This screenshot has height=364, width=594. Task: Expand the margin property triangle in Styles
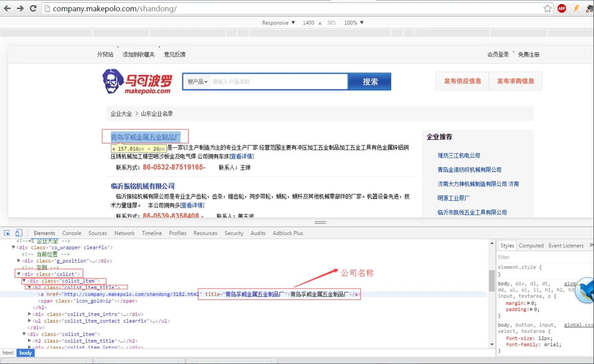pos(528,303)
